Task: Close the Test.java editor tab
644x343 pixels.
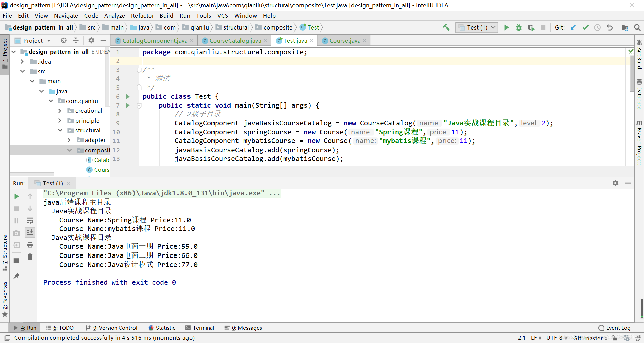Action: pos(311,40)
